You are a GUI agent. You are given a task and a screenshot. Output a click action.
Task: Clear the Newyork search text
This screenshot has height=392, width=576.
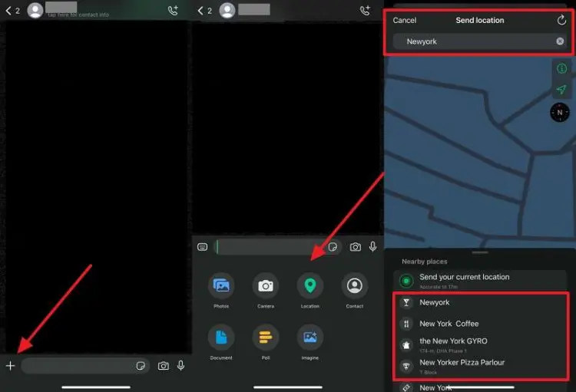click(x=560, y=41)
